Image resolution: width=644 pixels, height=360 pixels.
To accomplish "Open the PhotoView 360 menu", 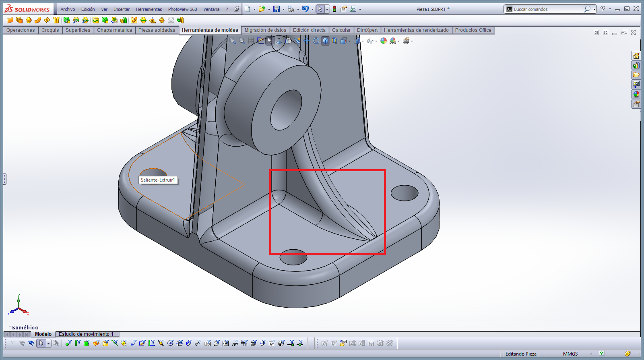I will (x=182, y=9).
